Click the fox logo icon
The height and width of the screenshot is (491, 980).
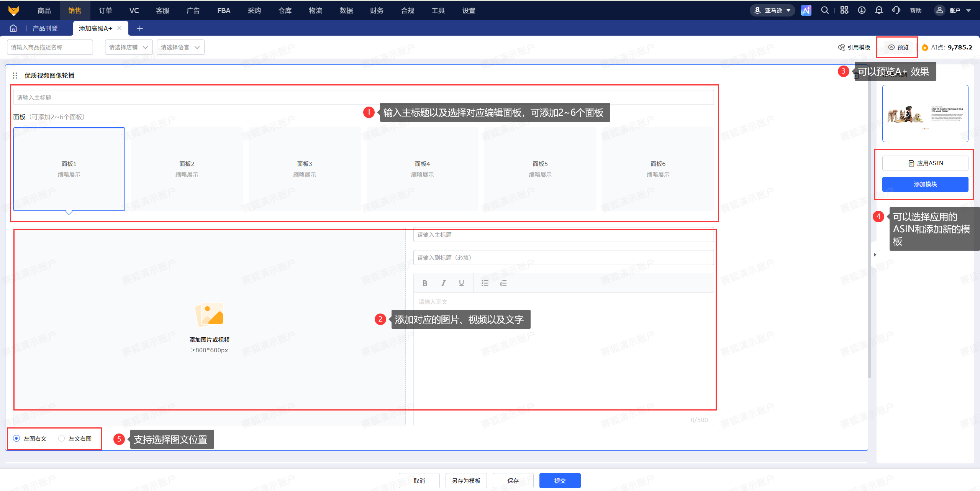pyautogui.click(x=14, y=10)
